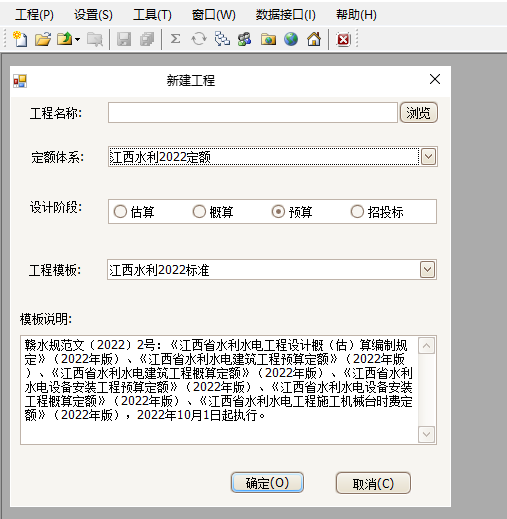This screenshot has width=507, height=519.
Task: Click the sigma calculate toolbar icon
Action: point(176,39)
